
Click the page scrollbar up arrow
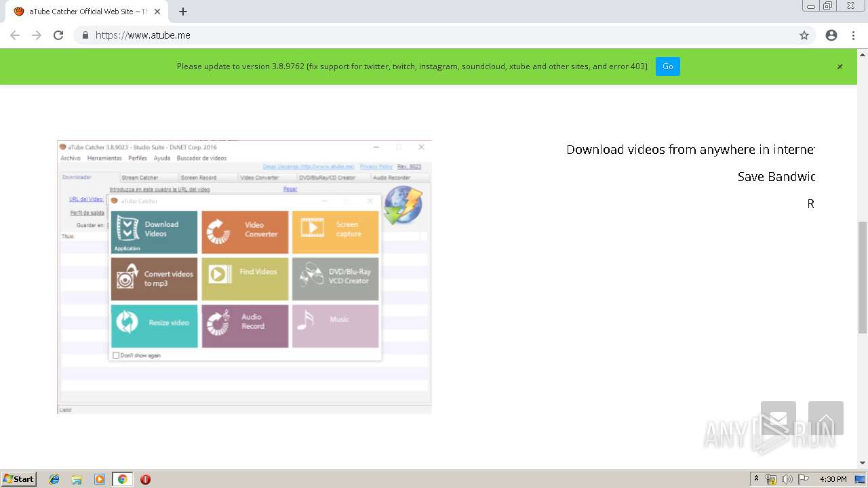pyautogui.click(x=863, y=54)
